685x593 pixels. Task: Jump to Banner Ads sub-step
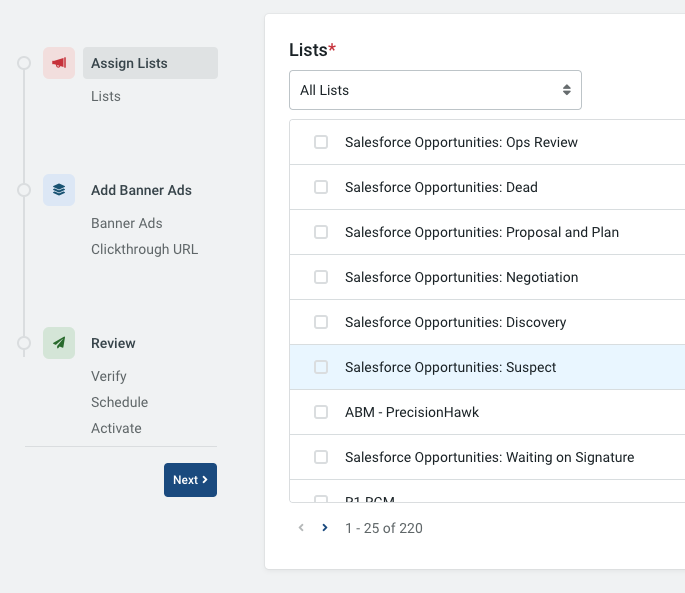click(127, 223)
